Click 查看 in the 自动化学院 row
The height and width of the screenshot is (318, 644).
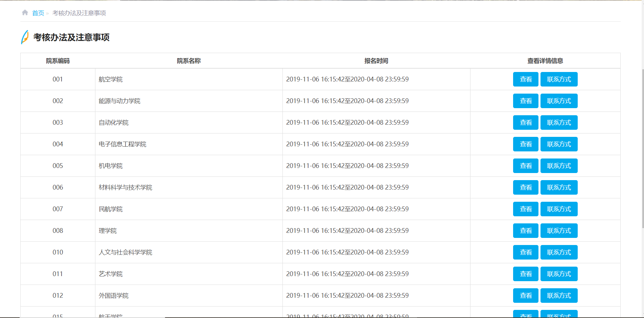526,122
